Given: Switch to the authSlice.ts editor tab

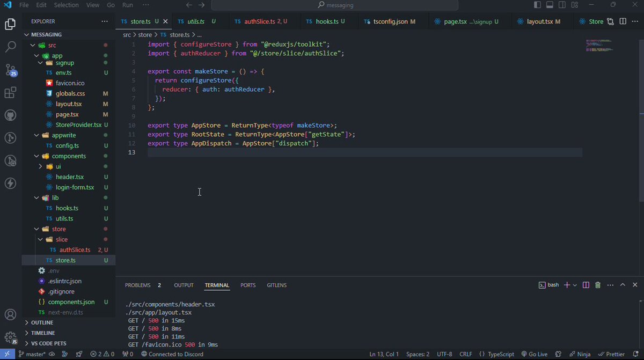Looking at the screenshot, I should click(x=261, y=21).
